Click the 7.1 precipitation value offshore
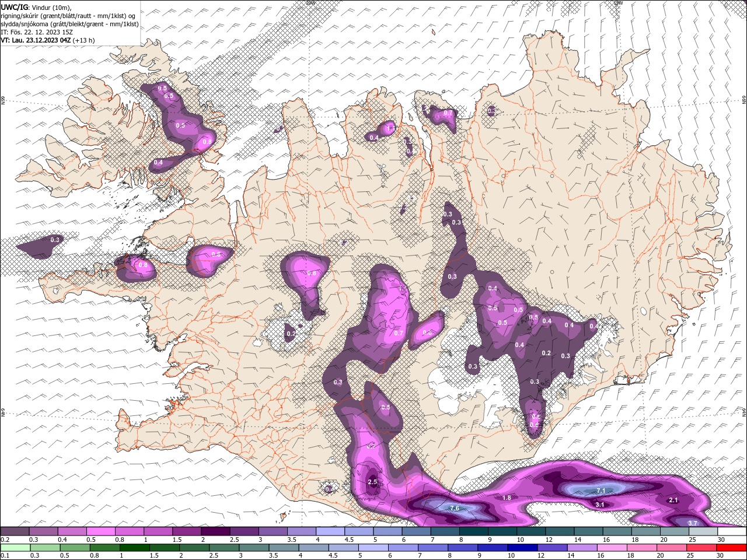This screenshot has width=747, height=560. point(601,491)
